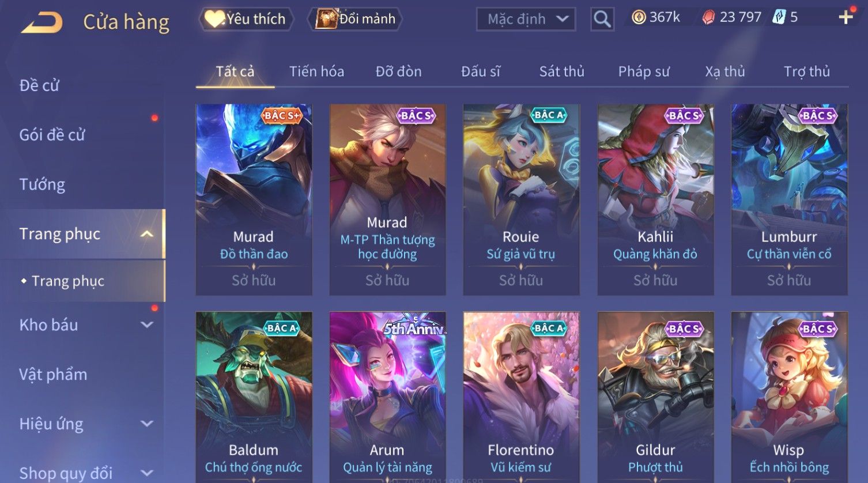This screenshot has width=868, height=483.
Task: Open Tướng in the sidebar
Action: coord(42,184)
